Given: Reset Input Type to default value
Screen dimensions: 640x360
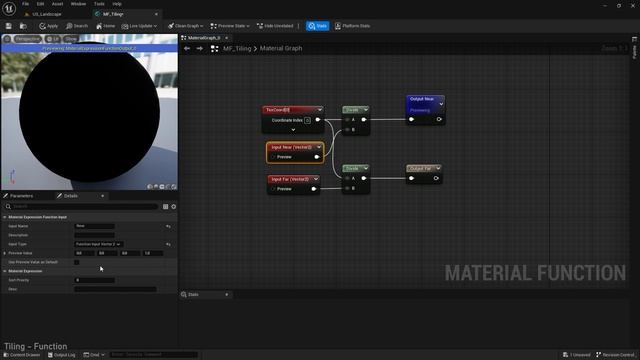Looking at the screenshot, I should (168, 244).
